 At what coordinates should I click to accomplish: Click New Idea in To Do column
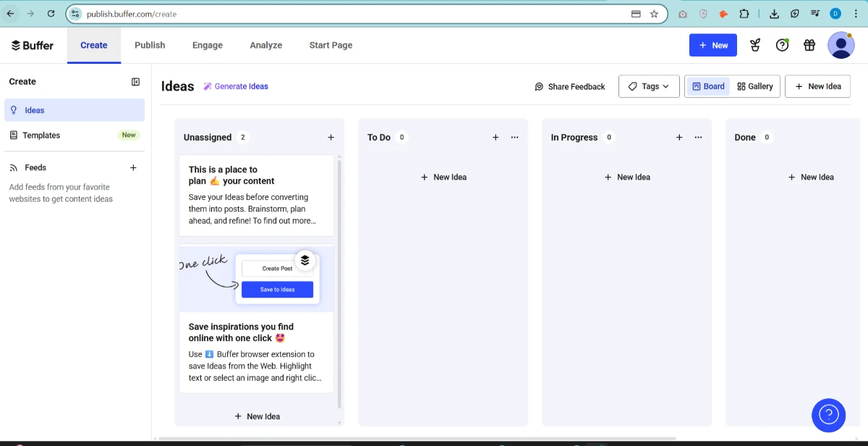pyautogui.click(x=443, y=177)
